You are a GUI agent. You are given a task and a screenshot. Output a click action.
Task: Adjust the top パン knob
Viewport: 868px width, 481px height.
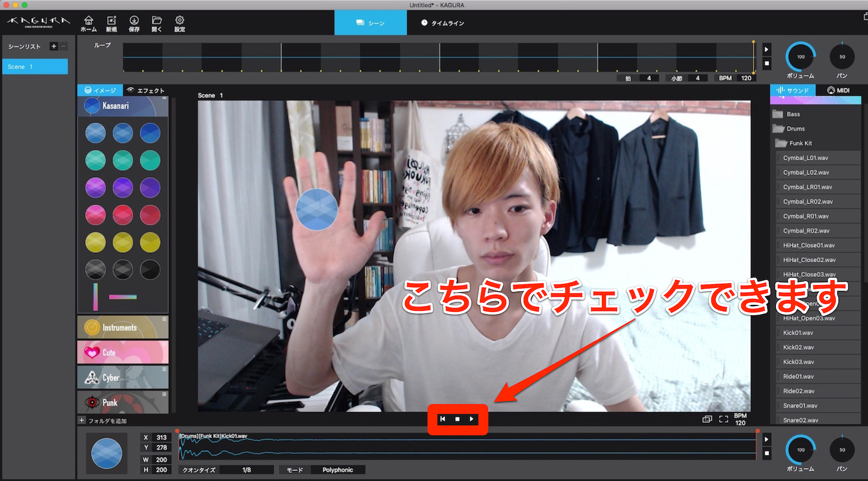point(842,57)
